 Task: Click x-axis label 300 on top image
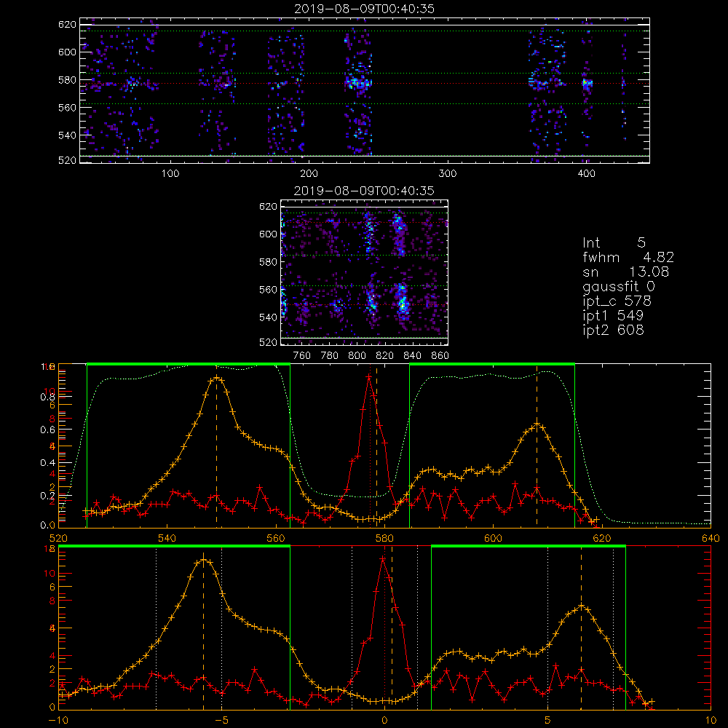(448, 174)
